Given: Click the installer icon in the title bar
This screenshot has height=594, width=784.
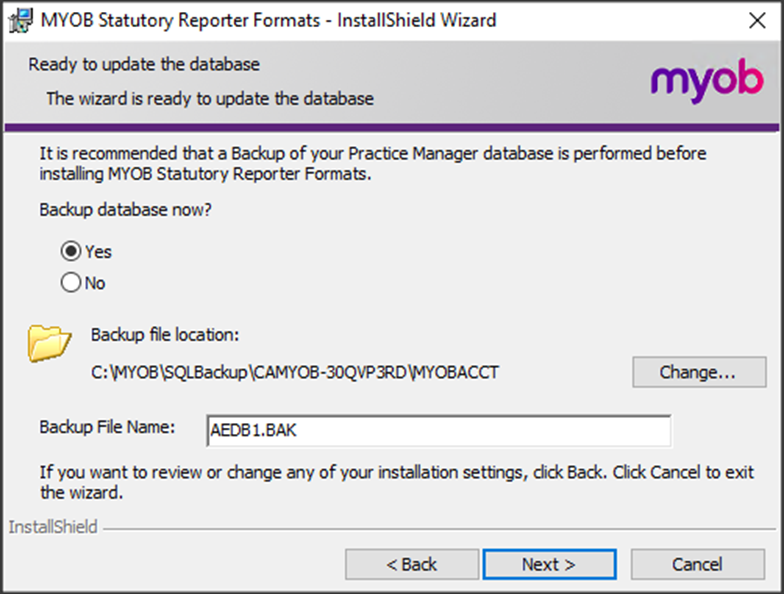Looking at the screenshot, I should click(x=17, y=20).
